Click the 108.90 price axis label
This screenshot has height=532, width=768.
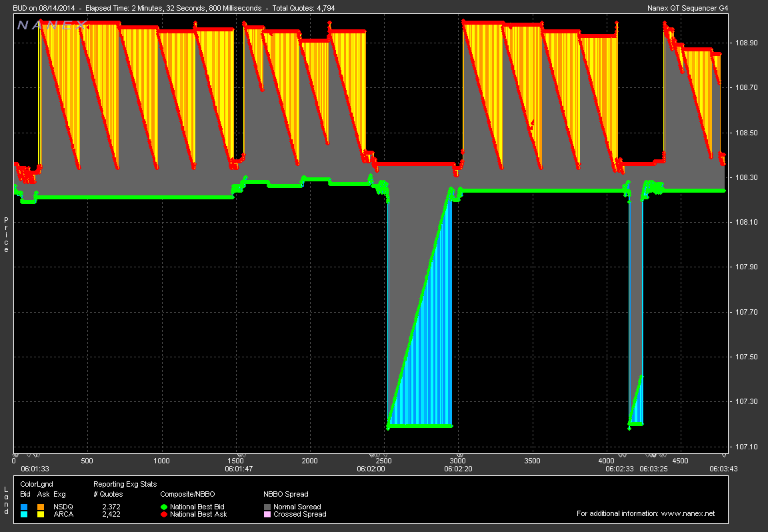coord(747,43)
